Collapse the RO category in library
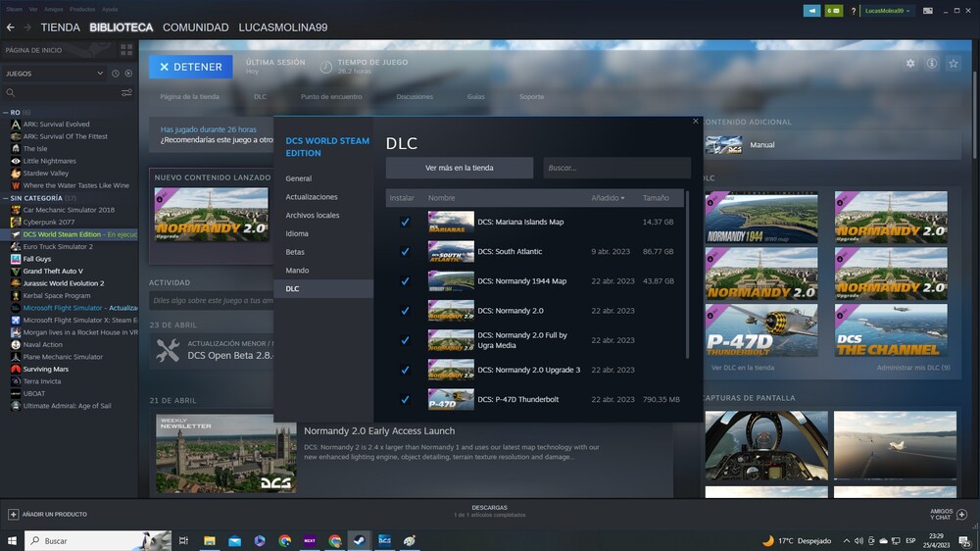 (x=6, y=113)
